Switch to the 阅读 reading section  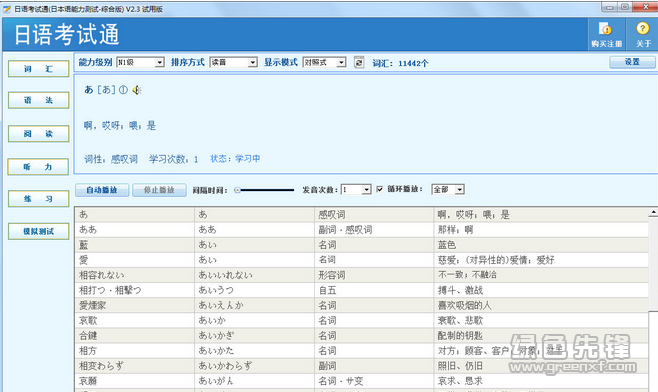[x=39, y=134]
